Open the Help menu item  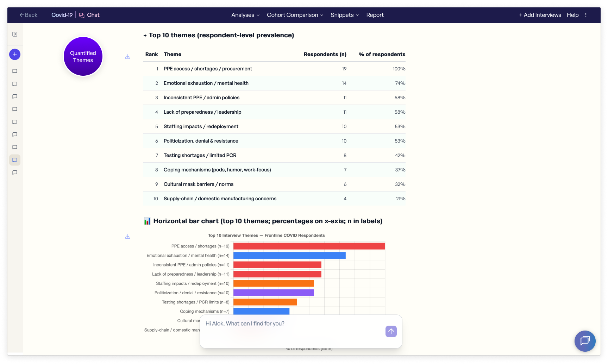572,15
